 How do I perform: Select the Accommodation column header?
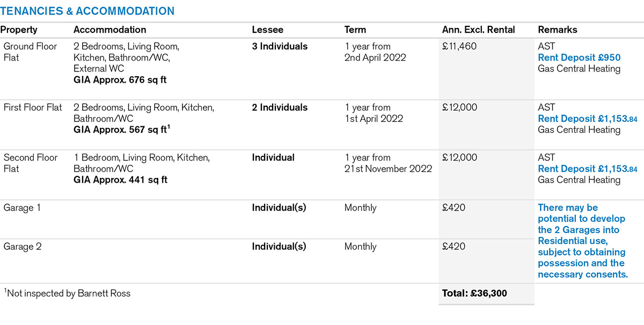pyautogui.click(x=109, y=30)
